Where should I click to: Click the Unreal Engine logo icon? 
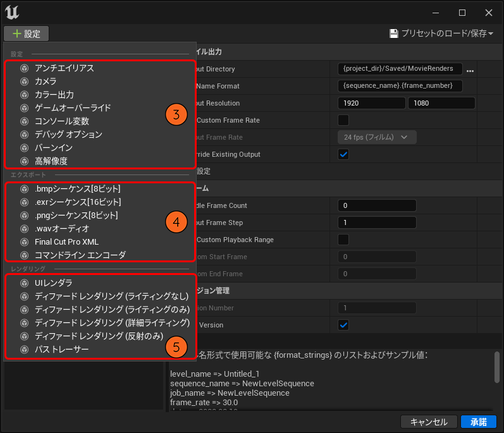(12, 13)
